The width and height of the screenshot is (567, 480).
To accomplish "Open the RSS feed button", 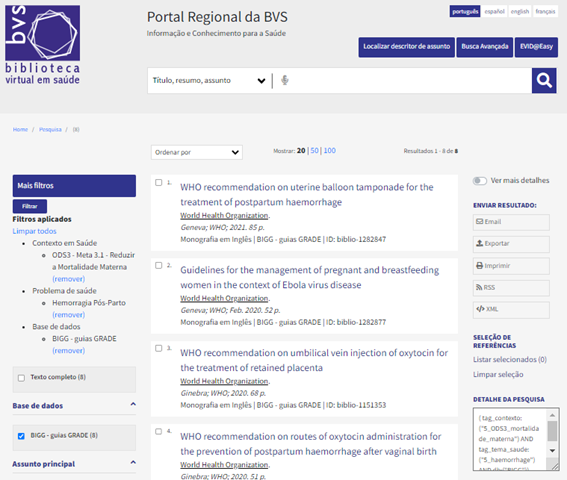I will pos(511,288).
